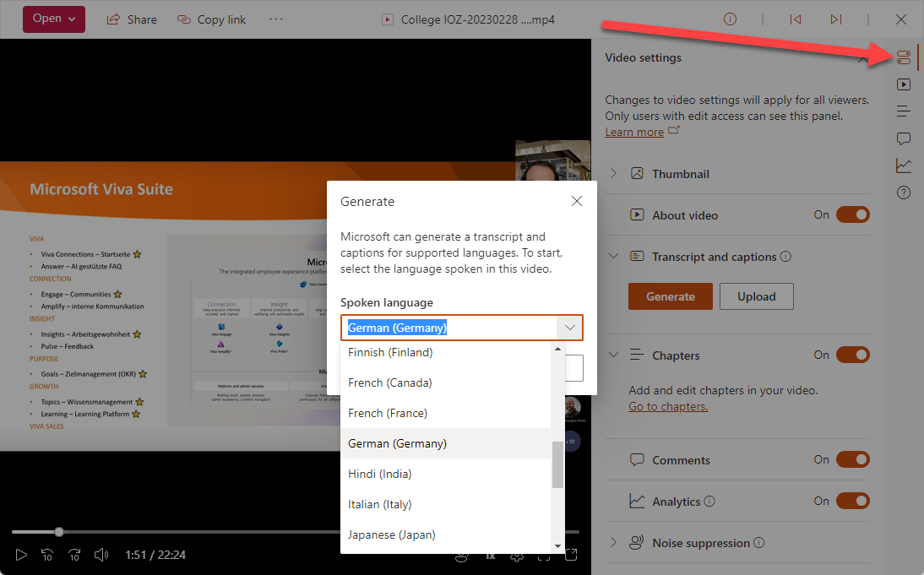Skip forward 10 seconds
The image size is (924, 575).
(x=74, y=555)
